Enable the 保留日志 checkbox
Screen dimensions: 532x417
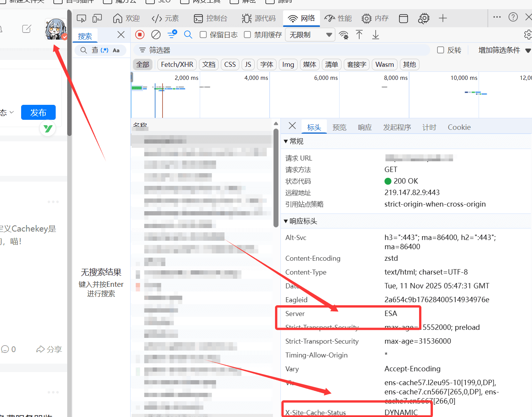204,35
